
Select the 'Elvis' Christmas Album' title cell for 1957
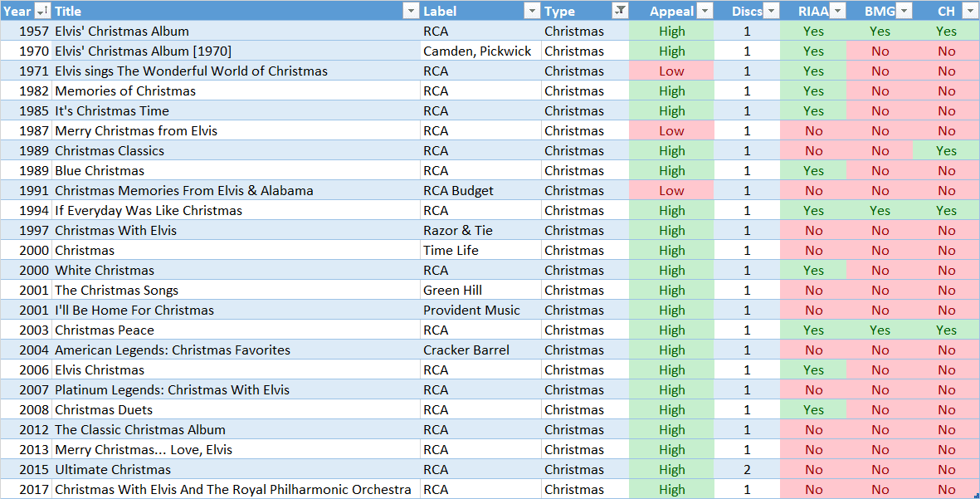236,32
